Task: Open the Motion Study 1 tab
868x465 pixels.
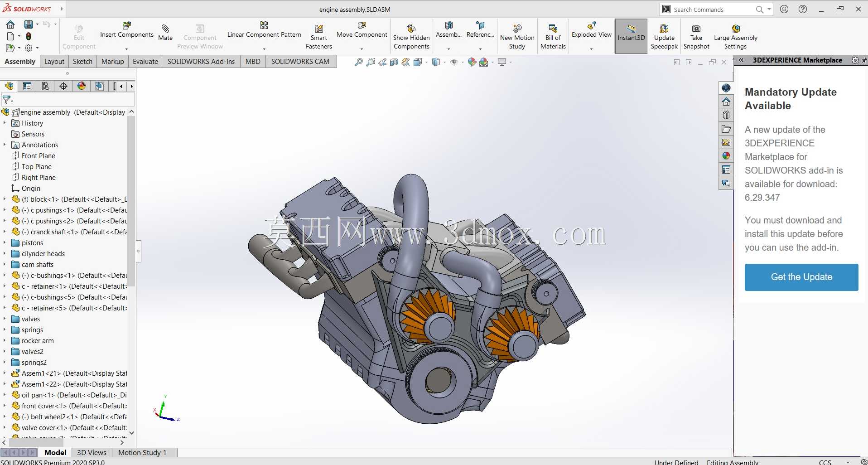Action: coord(142,452)
